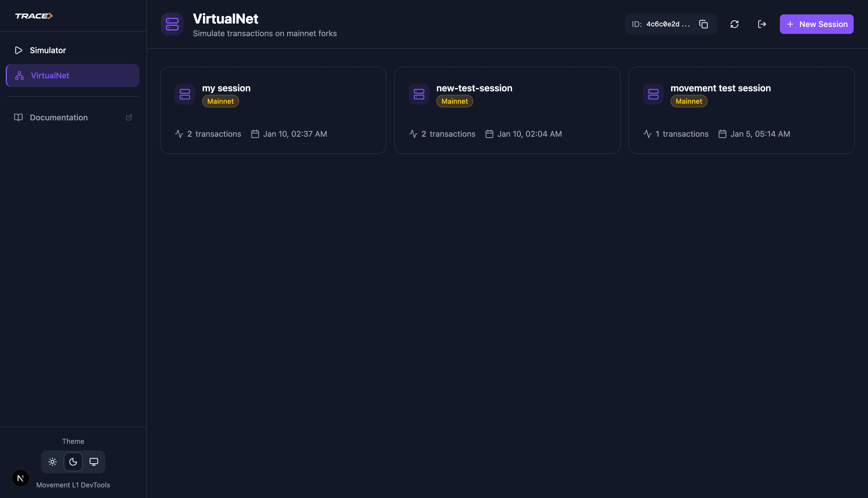
Task: Click the logout icon in header
Action: (x=762, y=24)
